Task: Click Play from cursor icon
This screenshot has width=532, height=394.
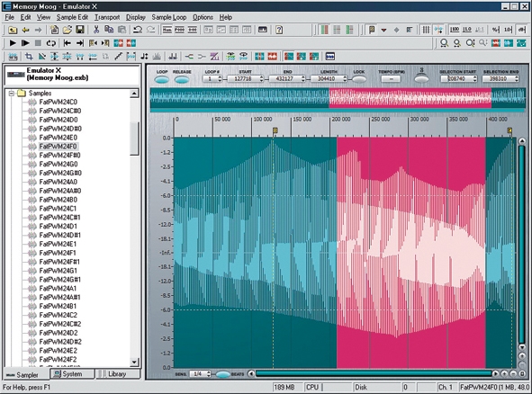Action: coord(25,43)
